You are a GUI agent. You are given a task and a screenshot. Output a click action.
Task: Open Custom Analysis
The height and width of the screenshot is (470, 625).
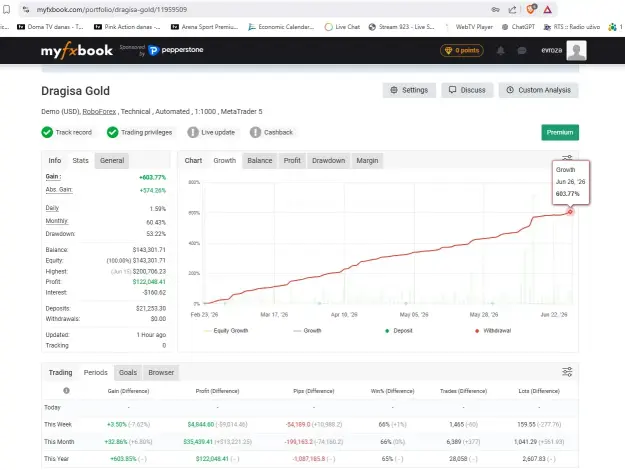pyautogui.click(x=539, y=90)
